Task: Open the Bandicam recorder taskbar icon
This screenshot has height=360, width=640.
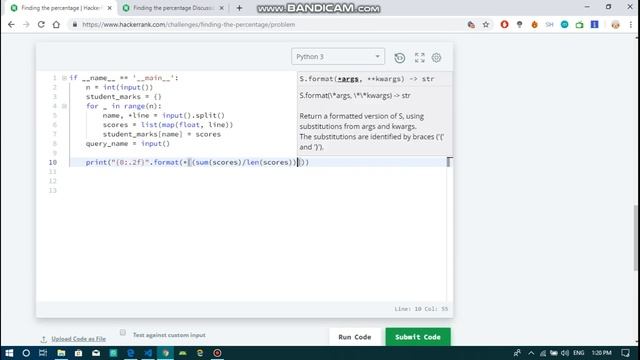Action: coord(217,353)
